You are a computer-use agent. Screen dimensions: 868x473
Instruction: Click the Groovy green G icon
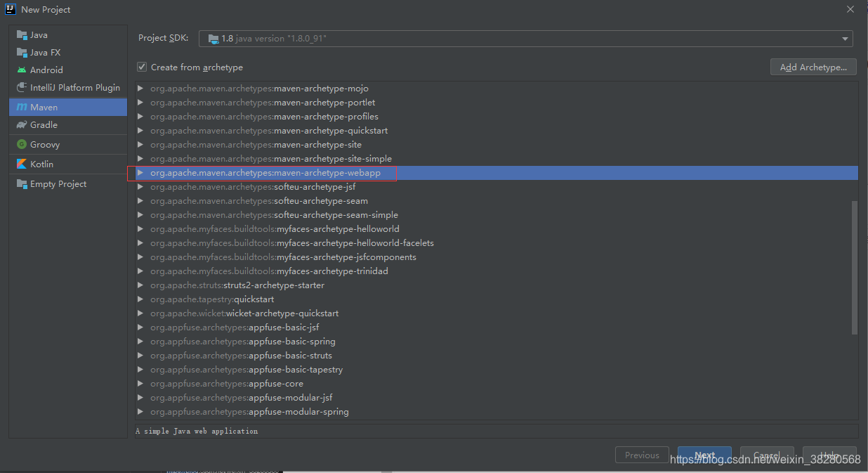point(22,144)
